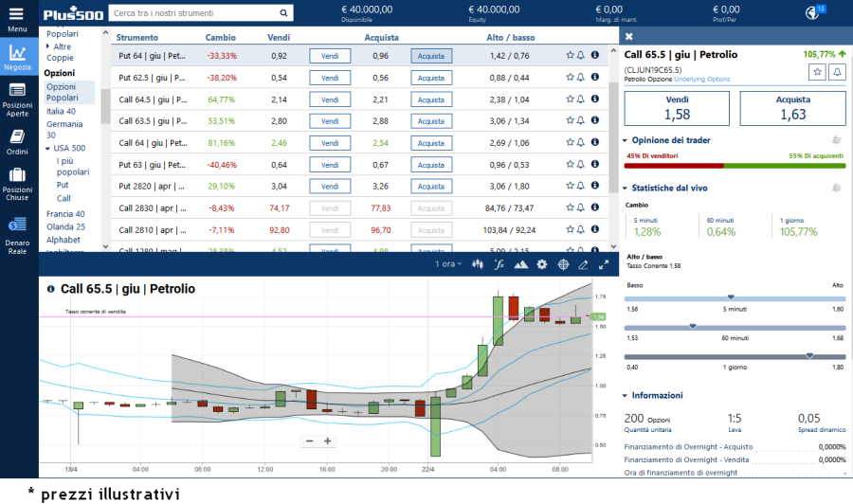Switch to Denaro Reale account

coord(17,233)
